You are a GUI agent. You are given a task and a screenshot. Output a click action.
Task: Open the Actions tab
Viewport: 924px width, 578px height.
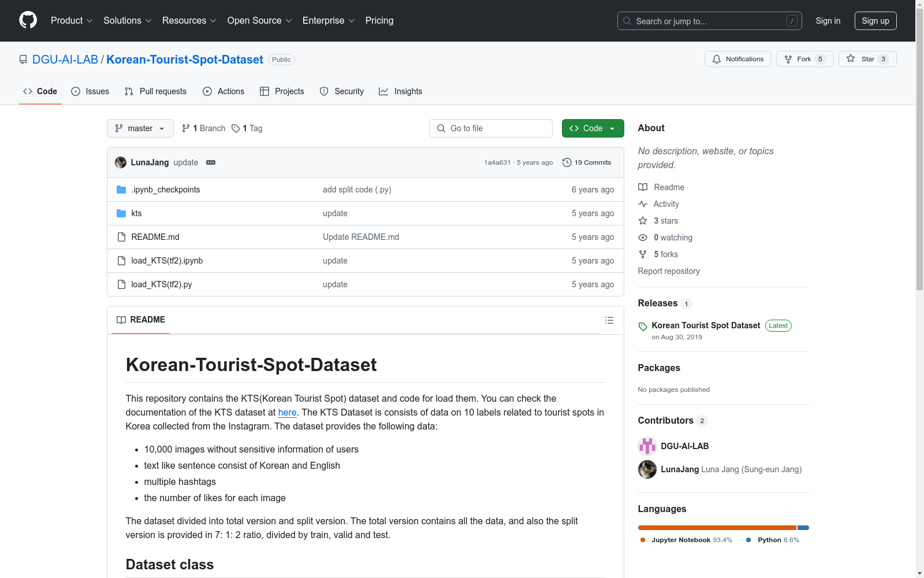tap(224, 91)
